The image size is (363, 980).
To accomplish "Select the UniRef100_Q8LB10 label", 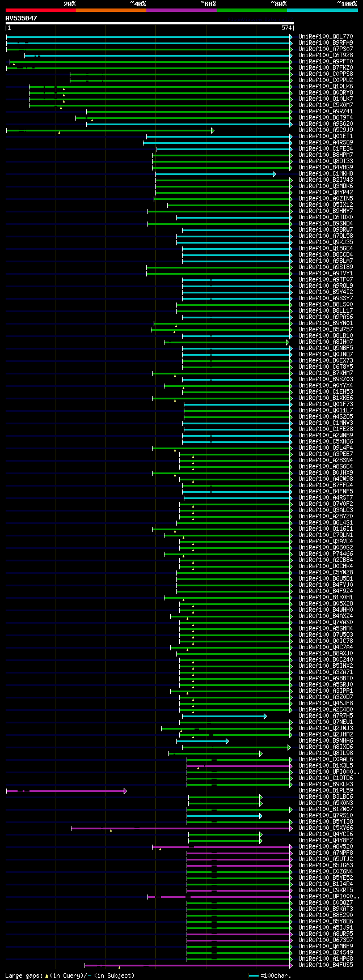I will click(x=326, y=336).
